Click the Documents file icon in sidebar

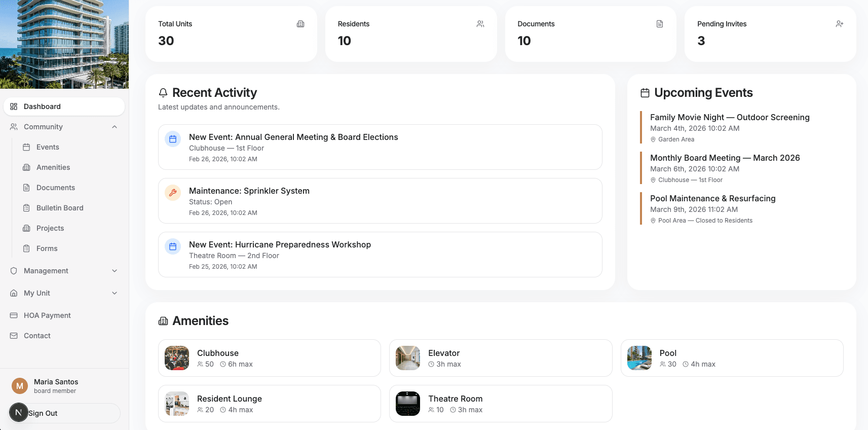(x=26, y=188)
